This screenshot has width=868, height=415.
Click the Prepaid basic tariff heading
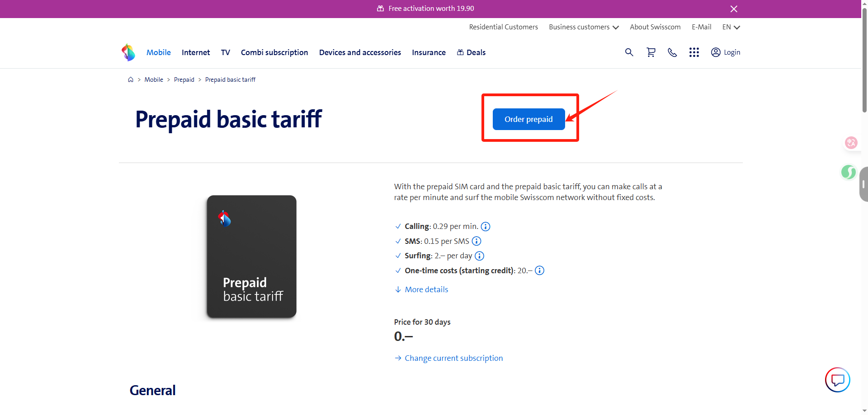tap(228, 120)
